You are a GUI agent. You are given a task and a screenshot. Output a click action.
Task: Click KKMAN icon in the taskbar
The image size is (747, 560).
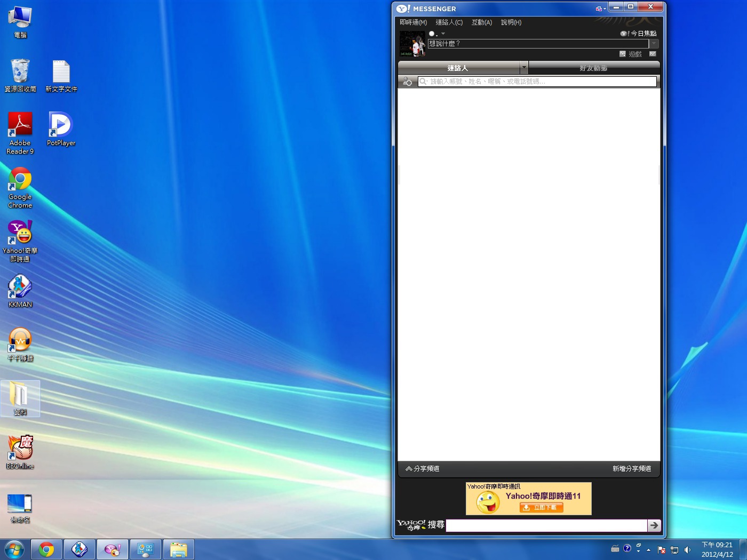80,549
